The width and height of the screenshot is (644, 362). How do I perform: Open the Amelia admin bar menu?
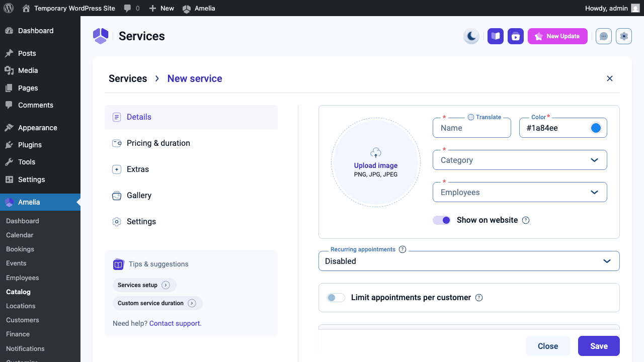[x=199, y=8]
